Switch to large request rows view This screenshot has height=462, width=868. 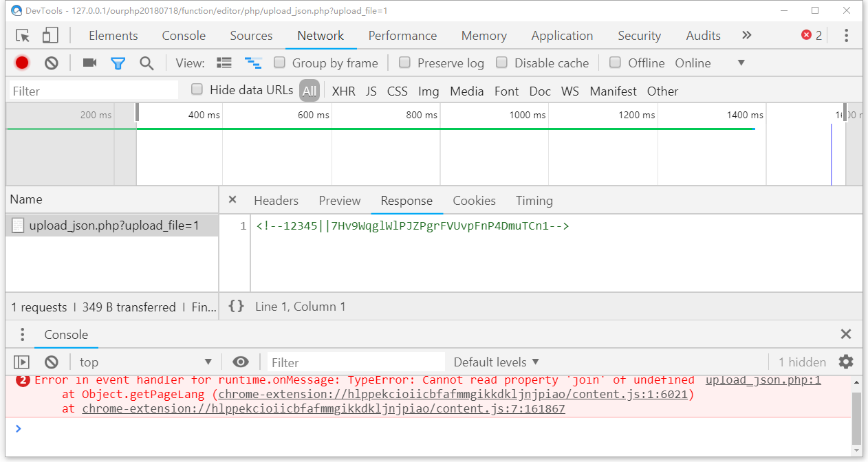coord(224,63)
